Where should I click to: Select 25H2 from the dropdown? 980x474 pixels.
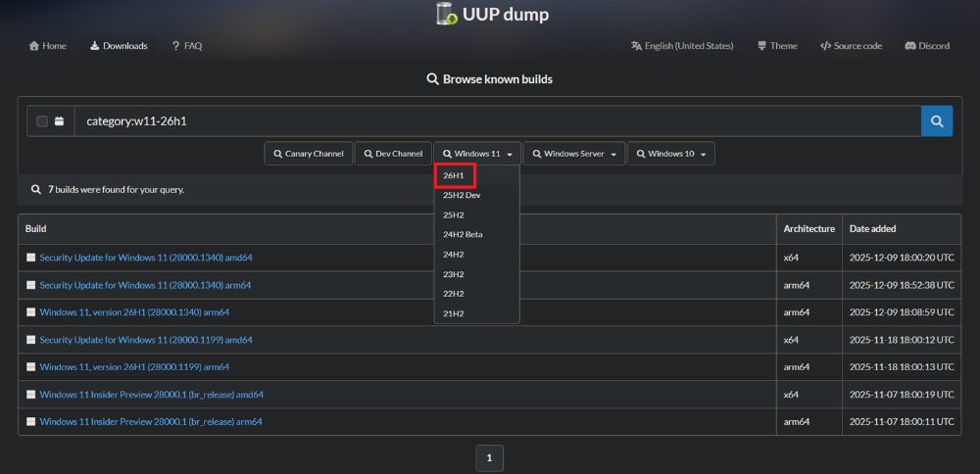pos(477,214)
